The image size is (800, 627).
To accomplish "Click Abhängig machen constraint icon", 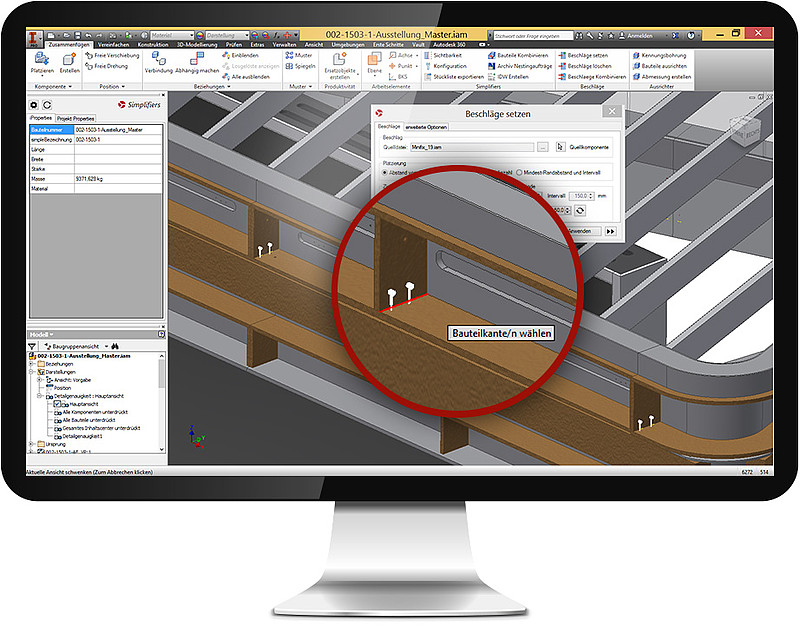I will coord(197,59).
